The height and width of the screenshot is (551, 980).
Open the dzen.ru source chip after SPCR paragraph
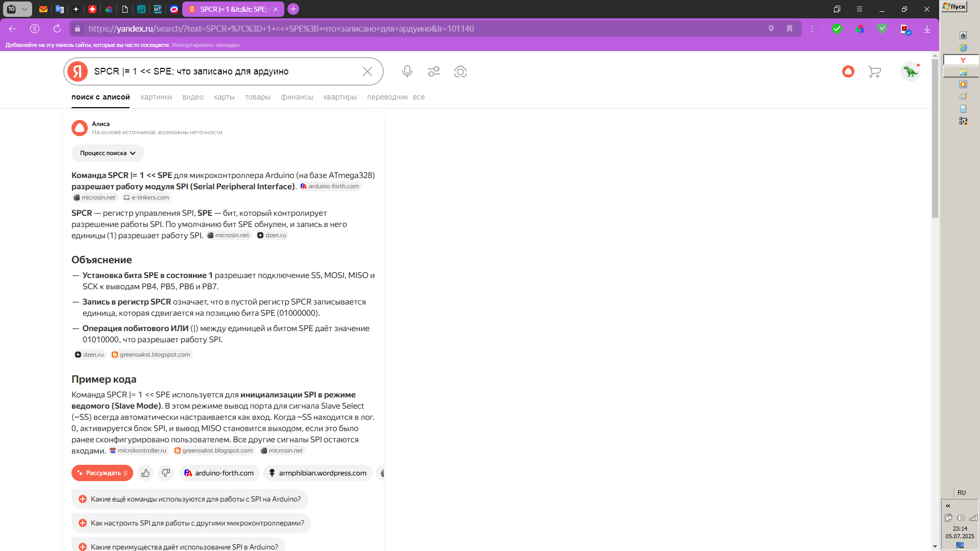(x=272, y=235)
